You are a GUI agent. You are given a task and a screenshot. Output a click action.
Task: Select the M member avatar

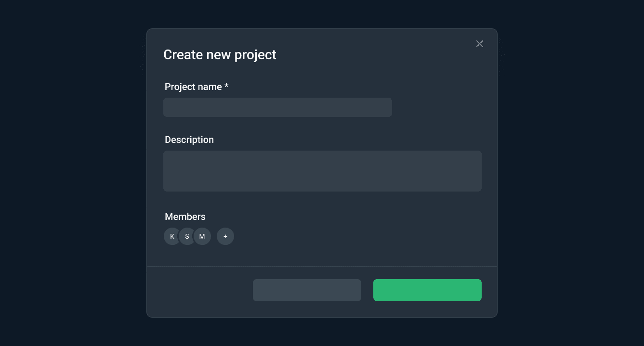203,236
